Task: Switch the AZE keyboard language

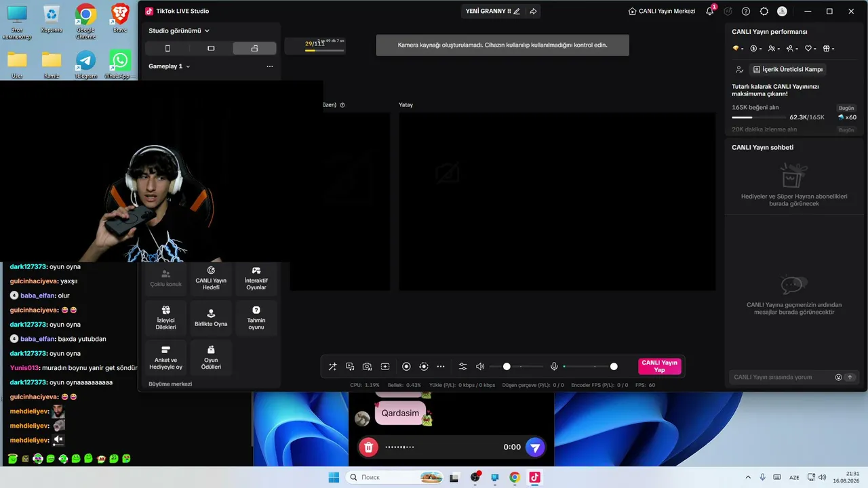Action: tap(794, 477)
